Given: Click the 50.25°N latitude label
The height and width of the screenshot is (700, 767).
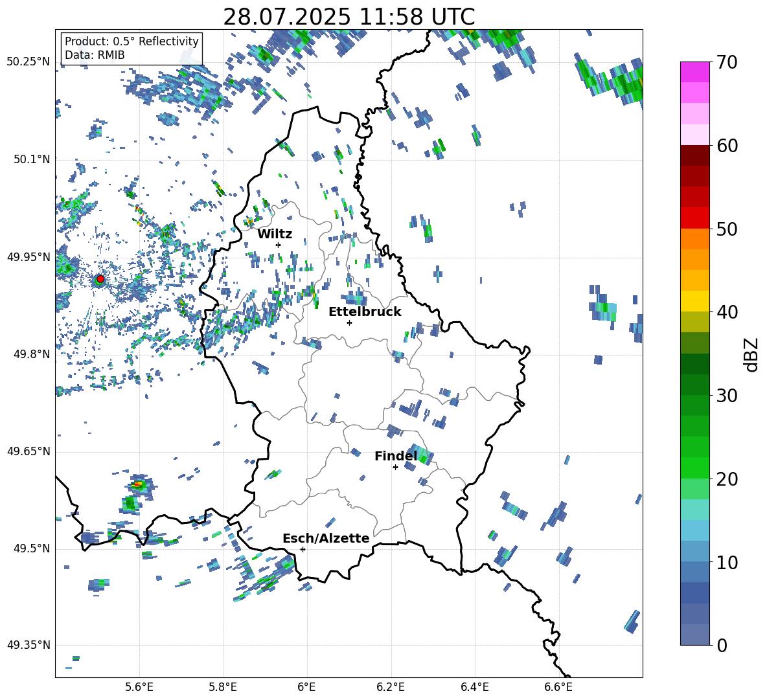Looking at the screenshot, I should point(29,62).
